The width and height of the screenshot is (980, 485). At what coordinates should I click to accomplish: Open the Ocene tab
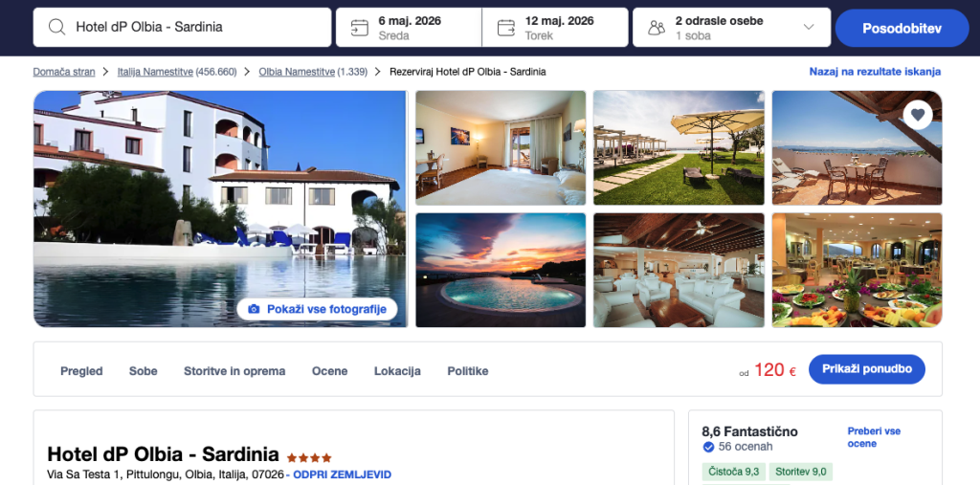point(329,371)
